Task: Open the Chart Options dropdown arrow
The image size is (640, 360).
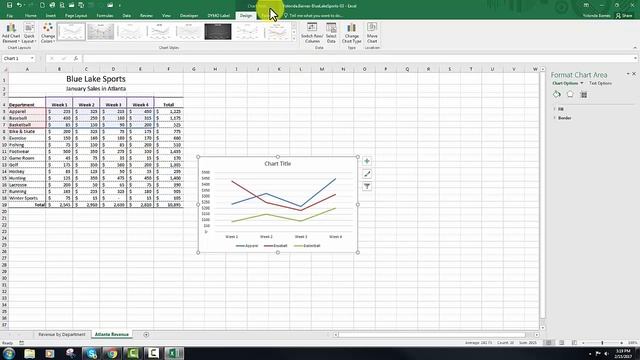Action: pos(582,83)
